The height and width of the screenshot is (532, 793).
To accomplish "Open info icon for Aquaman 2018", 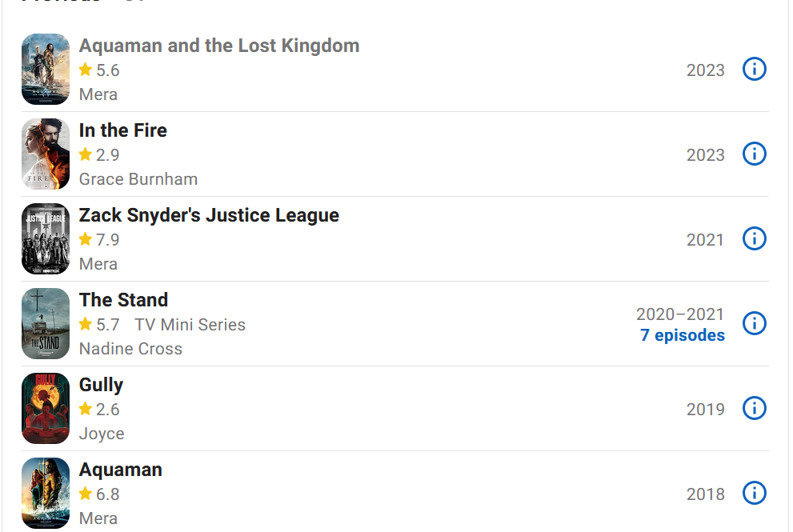I will point(754,493).
